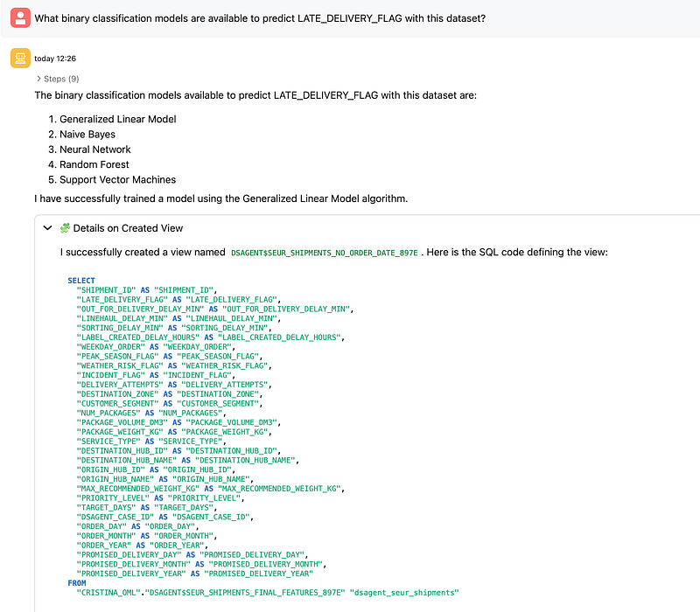Select Naive Bayes in the model list

(87, 135)
